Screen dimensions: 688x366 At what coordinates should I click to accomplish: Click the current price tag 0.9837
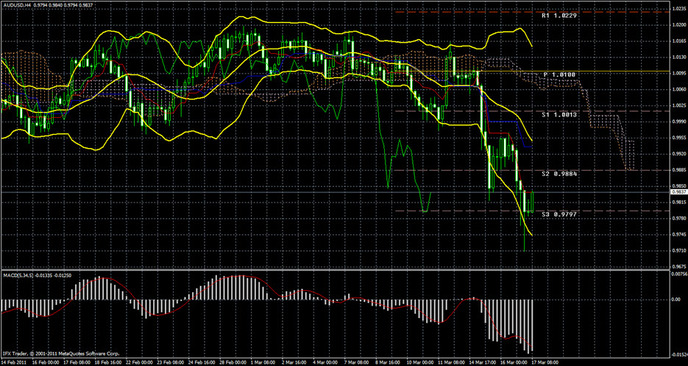click(x=678, y=192)
